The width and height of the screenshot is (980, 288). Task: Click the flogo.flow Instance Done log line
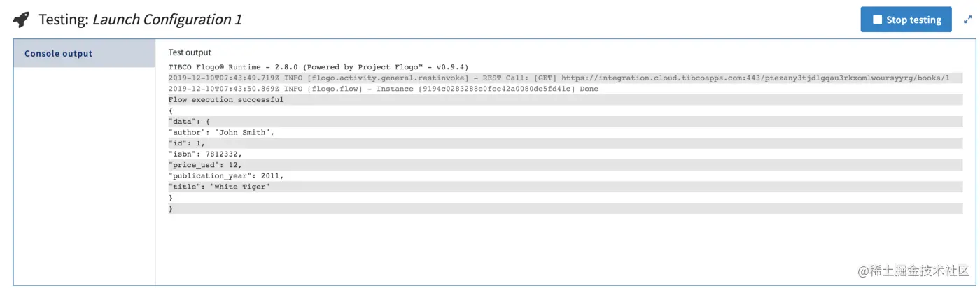[x=384, y=89]
